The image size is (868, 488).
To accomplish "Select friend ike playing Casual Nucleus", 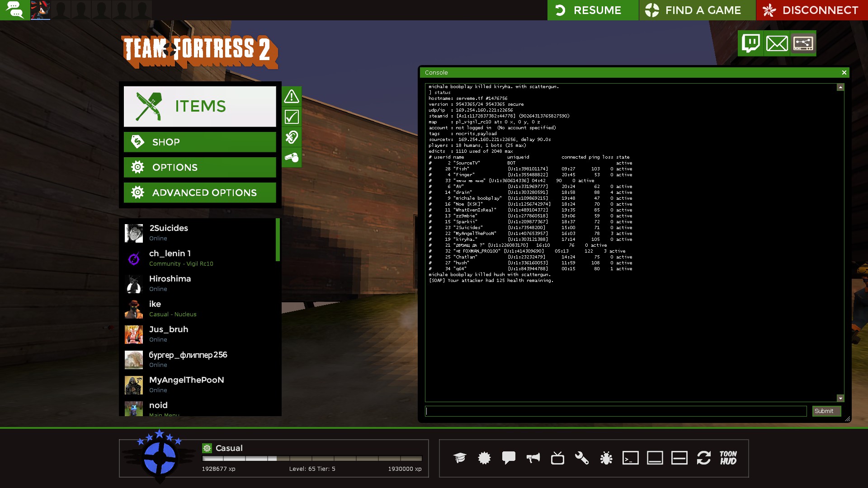I will click(x=199, y=309).
